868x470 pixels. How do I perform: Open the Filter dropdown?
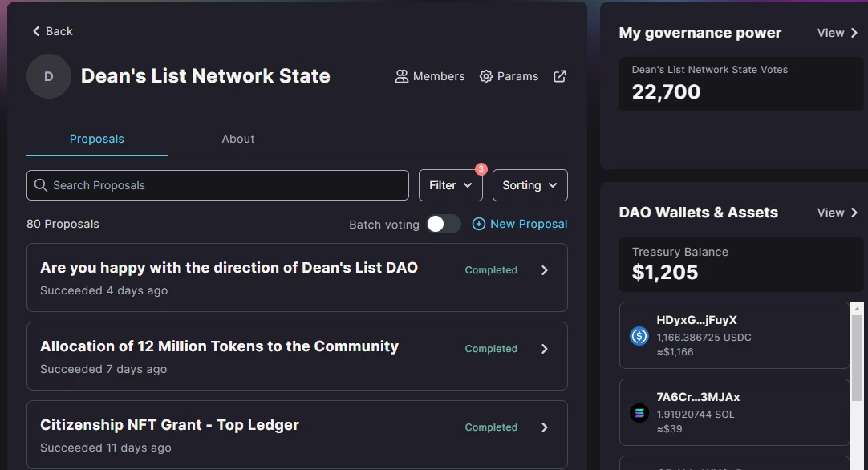pyautogui.click(x=451, y=185)
